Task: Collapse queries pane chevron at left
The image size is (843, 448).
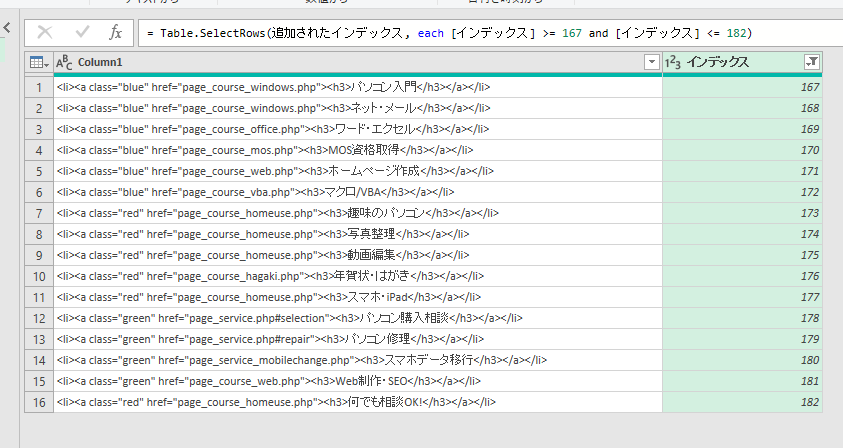Action: [7, 27]
